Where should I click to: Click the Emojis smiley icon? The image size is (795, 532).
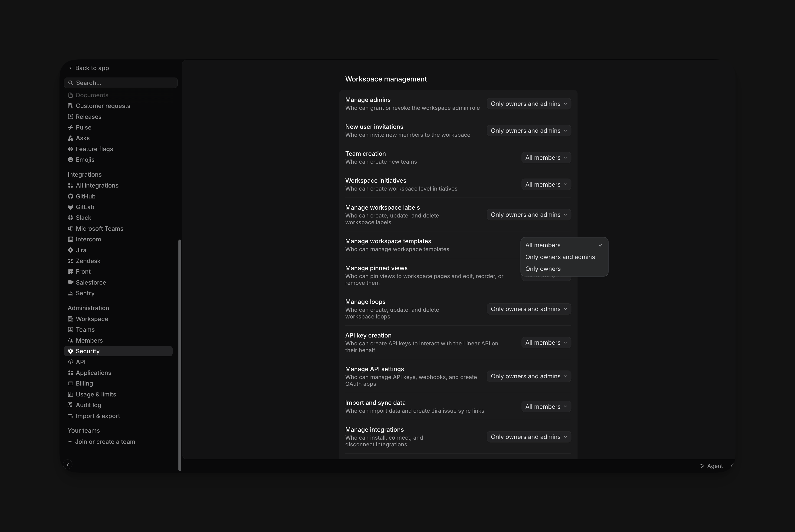point(70,159)
